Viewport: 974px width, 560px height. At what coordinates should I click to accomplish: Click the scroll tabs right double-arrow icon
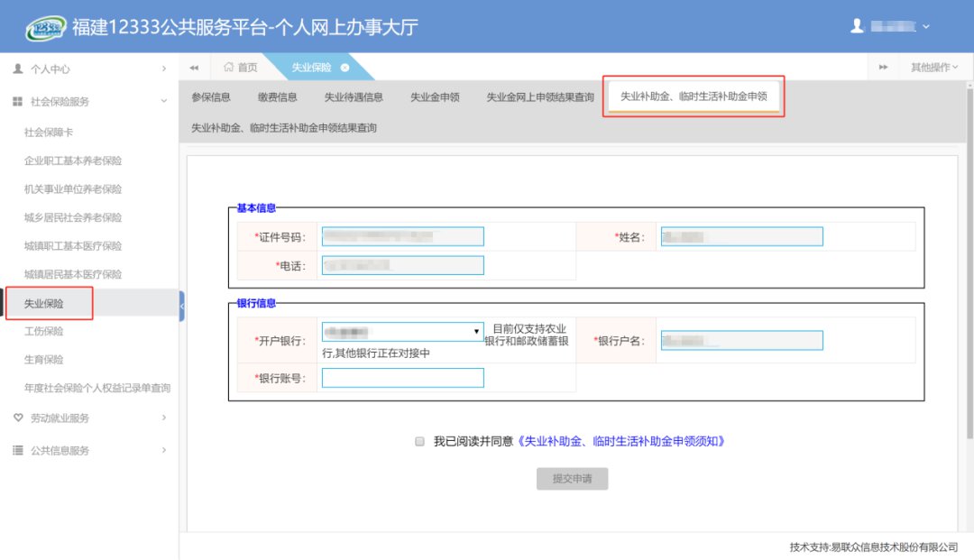883,68
